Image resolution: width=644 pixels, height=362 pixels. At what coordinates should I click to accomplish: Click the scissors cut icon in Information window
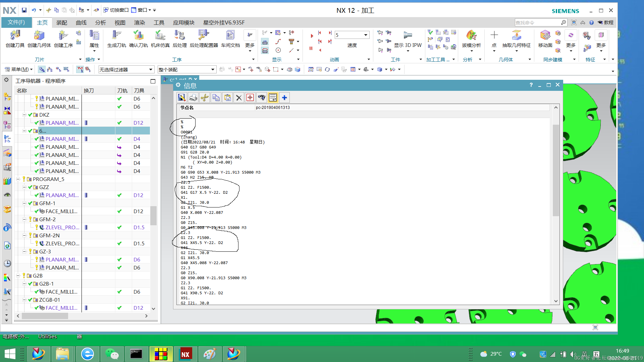click(205, 98)
